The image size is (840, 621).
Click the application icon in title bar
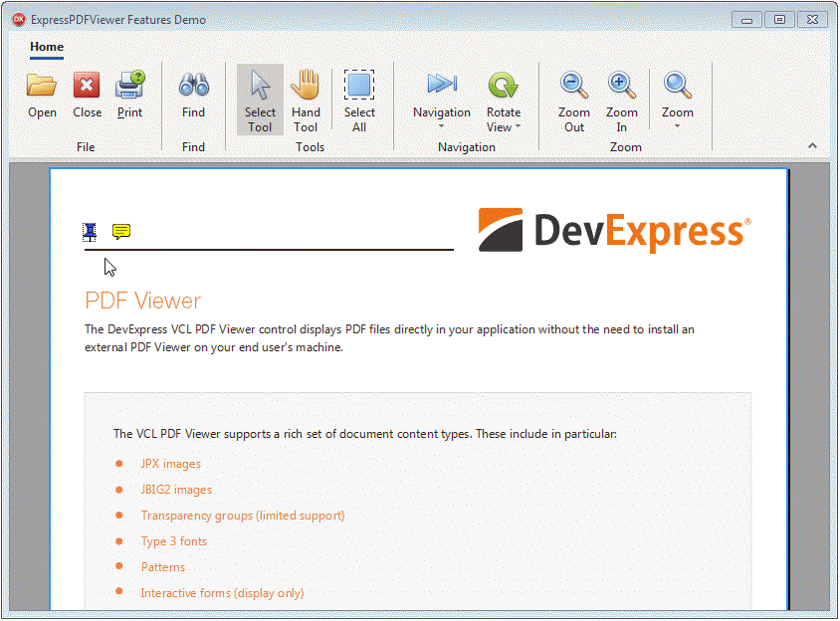18,19
